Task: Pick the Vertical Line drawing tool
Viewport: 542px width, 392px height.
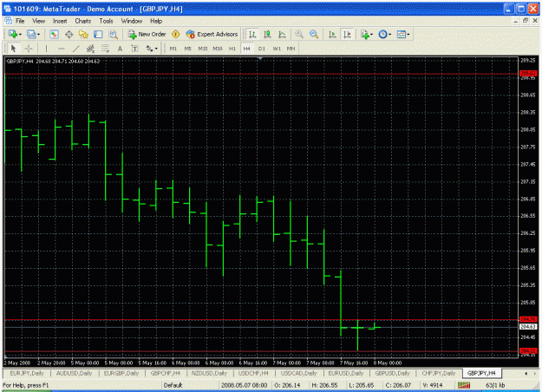Action: (x=46, y=49)
